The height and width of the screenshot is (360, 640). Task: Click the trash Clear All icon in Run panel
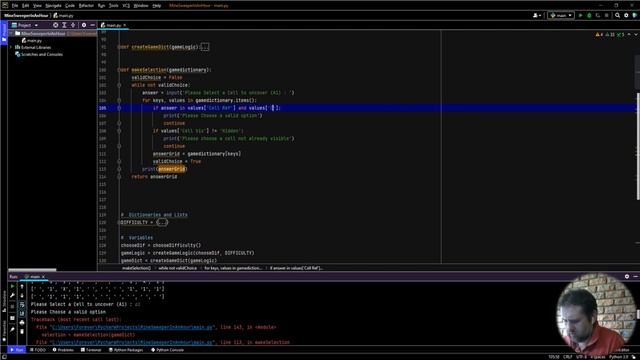(22, 331)
